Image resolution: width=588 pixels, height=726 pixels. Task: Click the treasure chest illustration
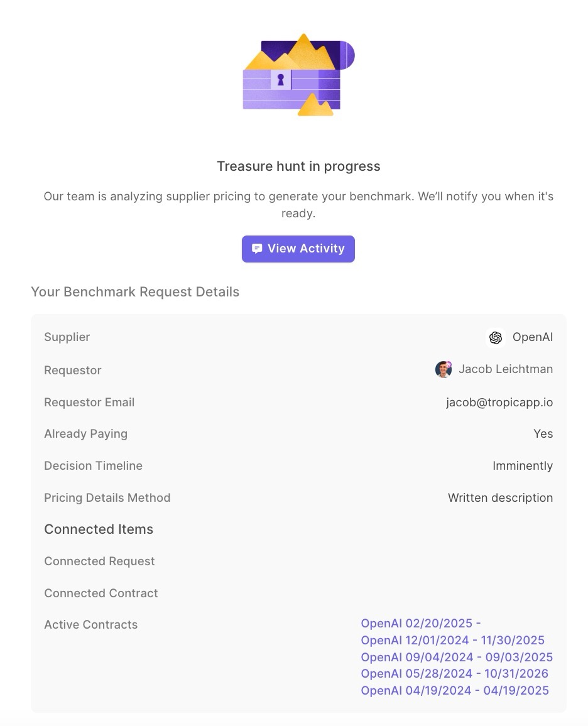[x=298, y=75]
